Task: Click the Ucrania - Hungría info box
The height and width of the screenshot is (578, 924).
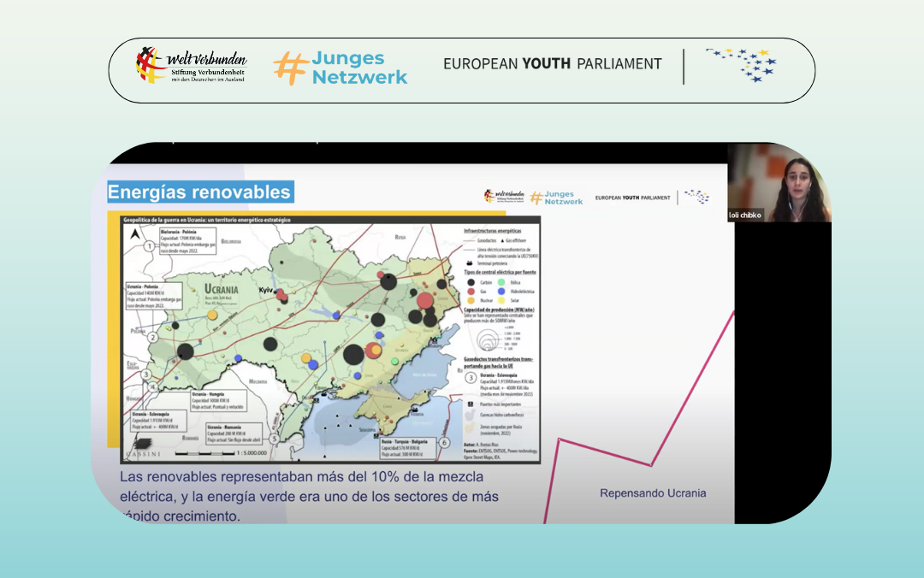Action: click(x=218, y=401)
